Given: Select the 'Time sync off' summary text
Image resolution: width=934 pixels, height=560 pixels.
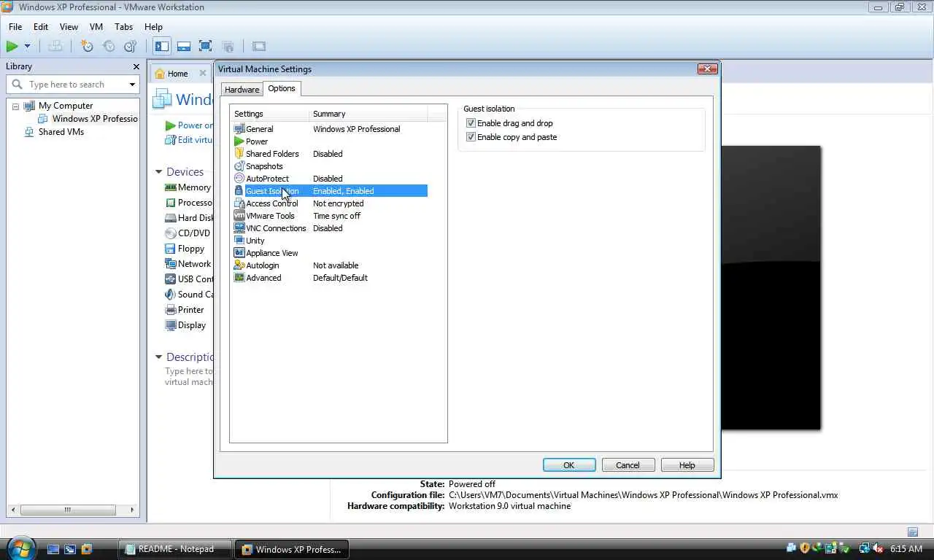Looking at the screenshot, I should (336, 216).
